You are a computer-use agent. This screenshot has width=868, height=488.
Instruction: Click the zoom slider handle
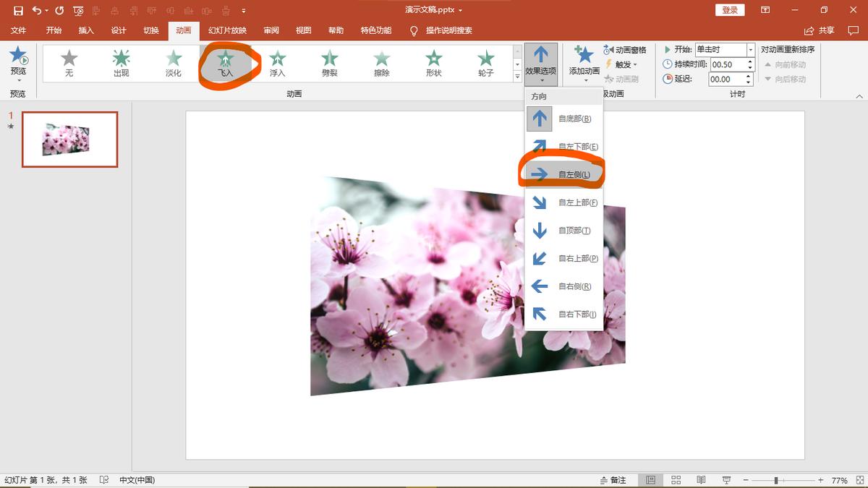pos(776,480)
